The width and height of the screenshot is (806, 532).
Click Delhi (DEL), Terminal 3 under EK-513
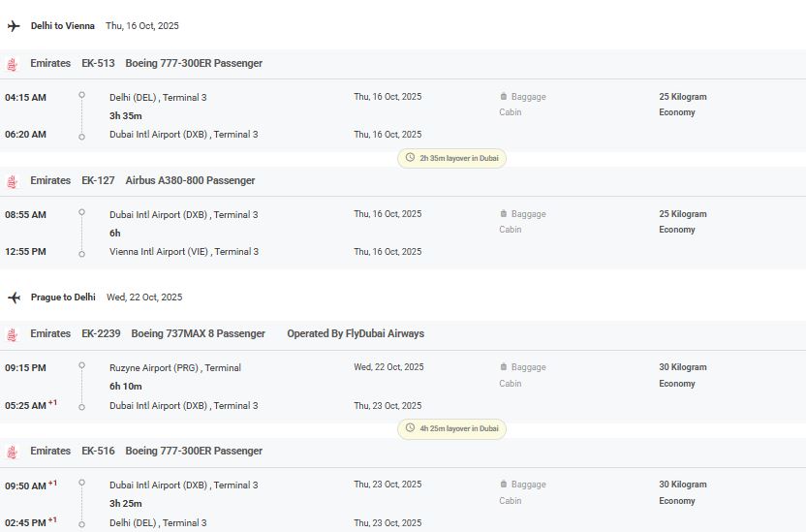tap(158, 97)
